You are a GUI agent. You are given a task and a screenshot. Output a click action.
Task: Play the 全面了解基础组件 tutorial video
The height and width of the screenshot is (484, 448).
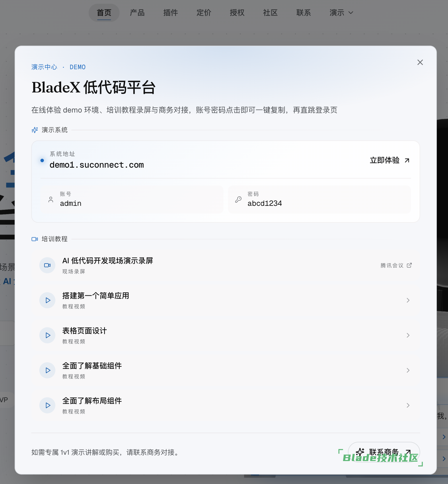click(47, 370)
